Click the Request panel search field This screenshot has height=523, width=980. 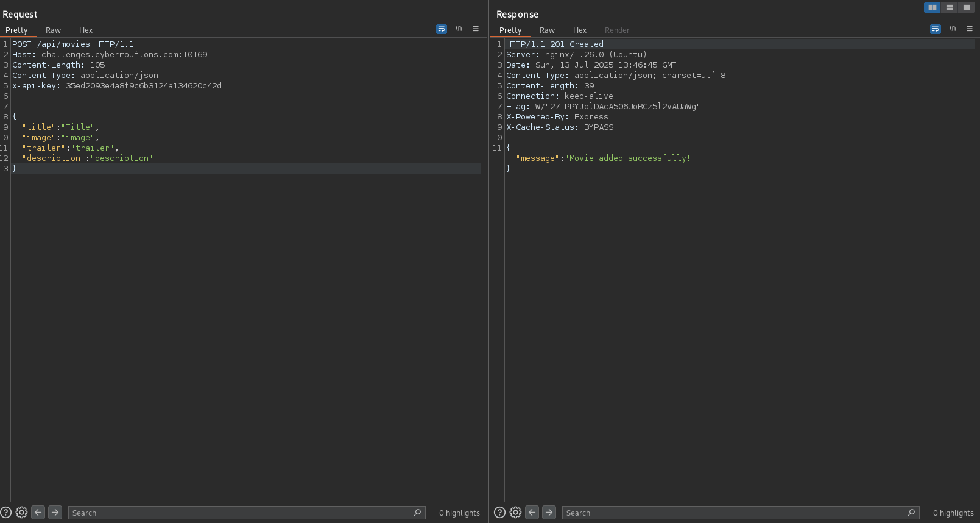[241, 513]
